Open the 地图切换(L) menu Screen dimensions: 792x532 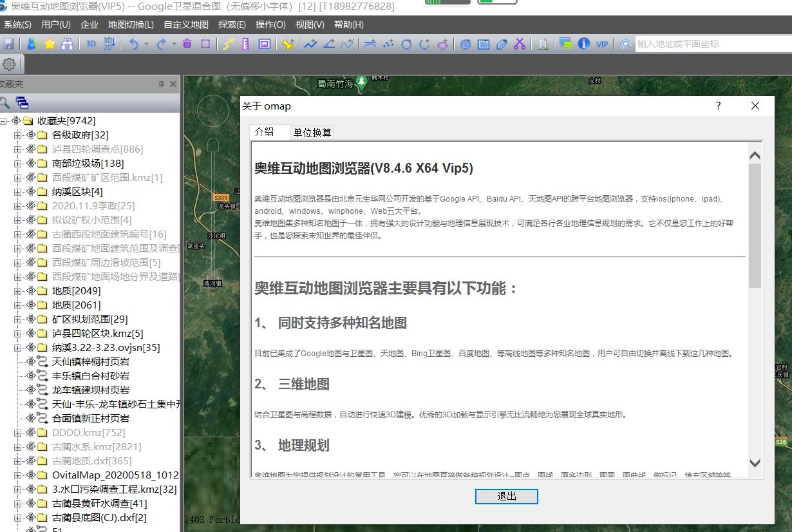131,24
